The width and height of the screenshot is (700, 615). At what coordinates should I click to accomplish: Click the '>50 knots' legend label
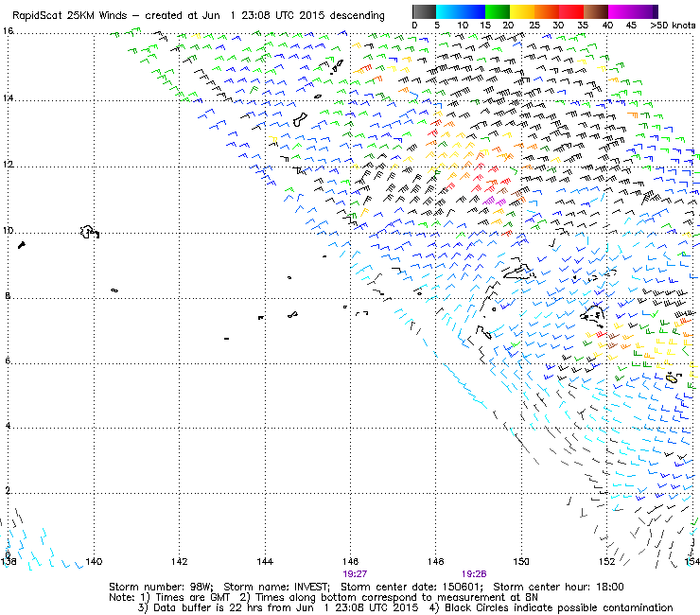click(673, 26)
